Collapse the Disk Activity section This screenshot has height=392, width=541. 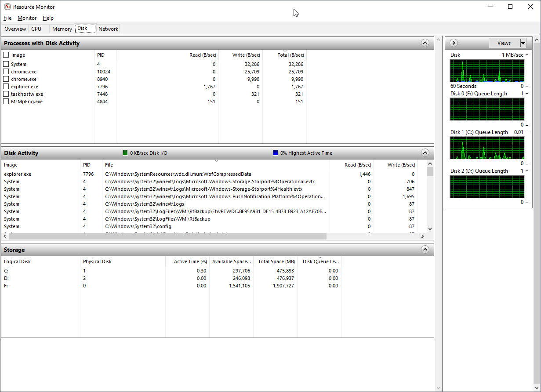pyautogui.click(x=425, y=152)
